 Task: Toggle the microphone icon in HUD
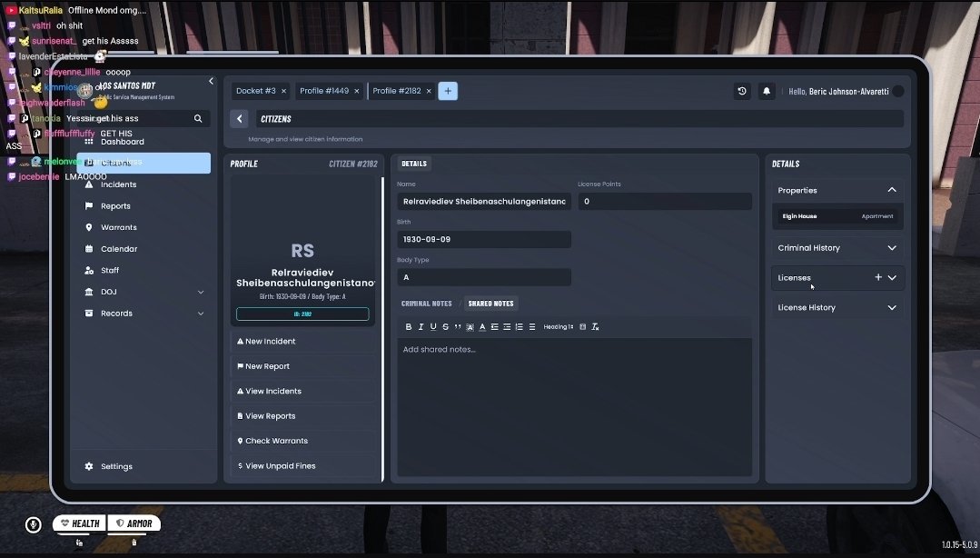point(33,525)
